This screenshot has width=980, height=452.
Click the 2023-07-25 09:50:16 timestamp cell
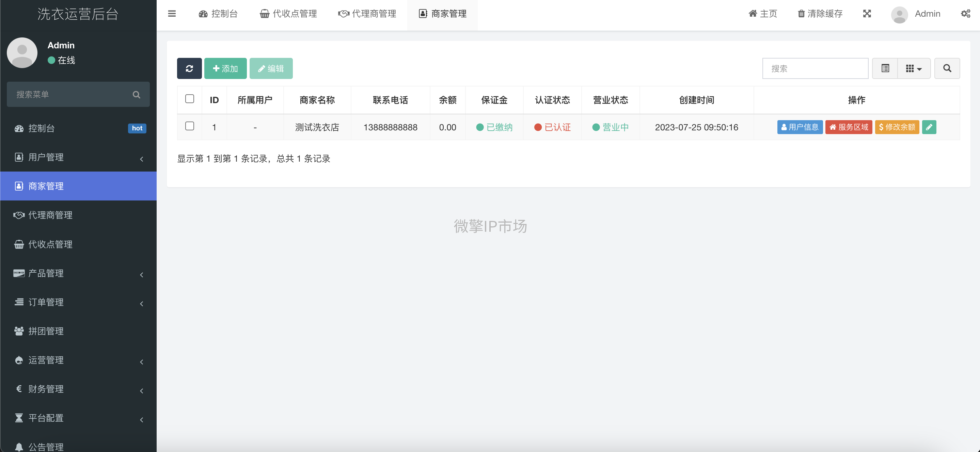pyautogui.click(x=696, y=127)
